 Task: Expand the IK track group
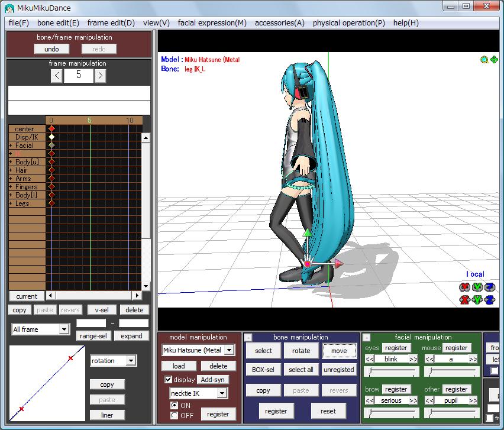11,154
